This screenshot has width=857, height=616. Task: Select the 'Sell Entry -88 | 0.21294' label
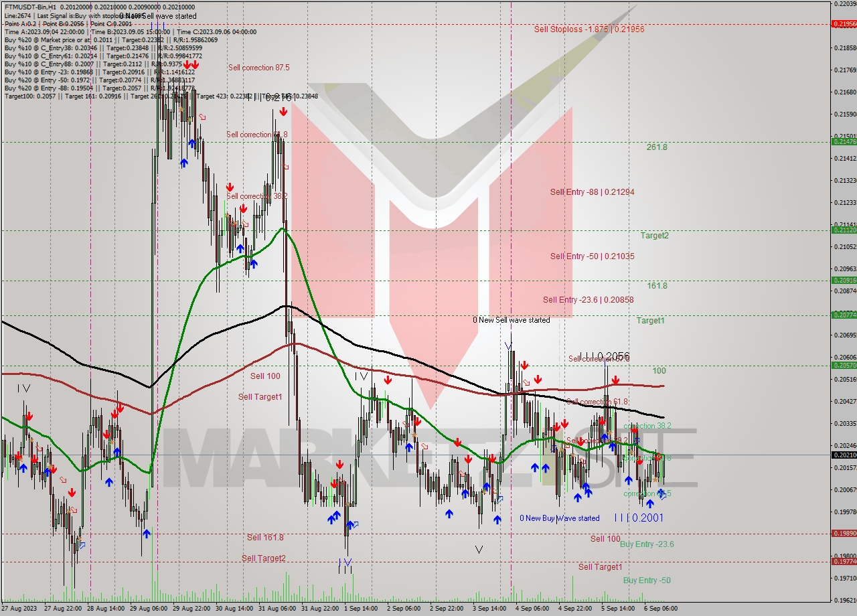592,191
